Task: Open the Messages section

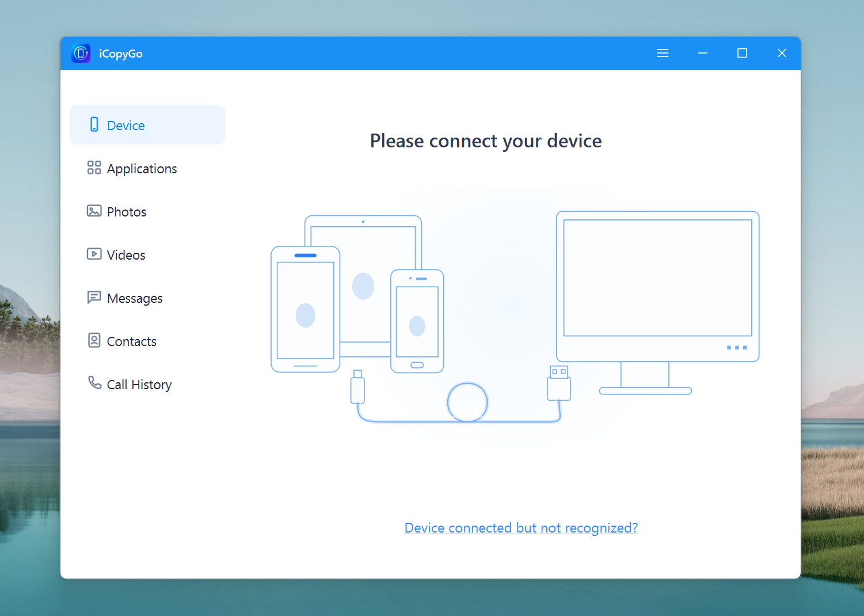Action: coord(135,299)
